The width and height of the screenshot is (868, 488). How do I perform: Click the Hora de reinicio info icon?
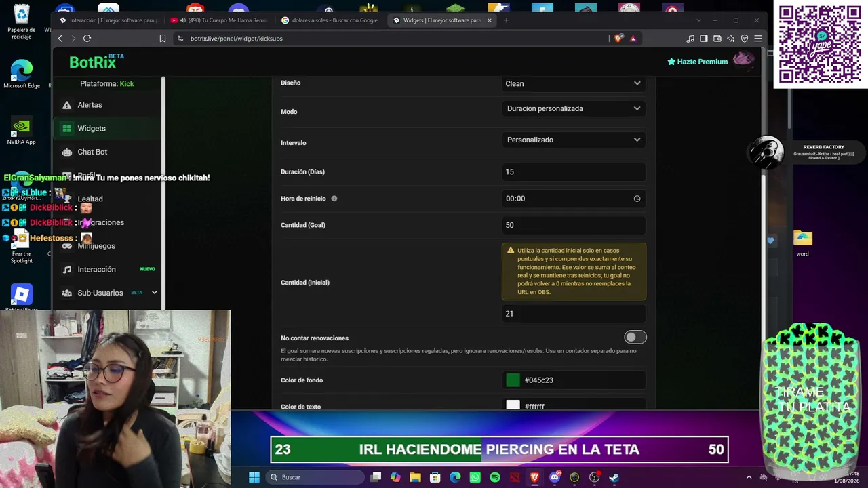point(334,199)
